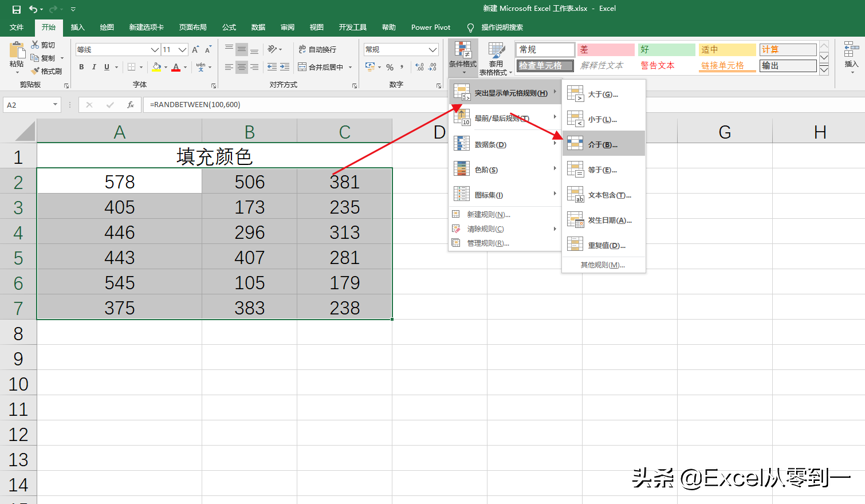
Task: Expand the fill color dropdown arrow
Action: pyautogui.click(x=165, y=67)
